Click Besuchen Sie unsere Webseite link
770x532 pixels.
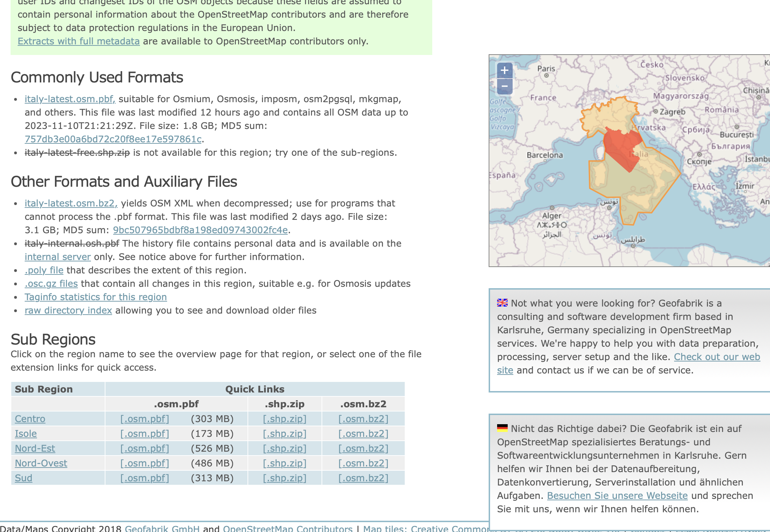[617, 496]
